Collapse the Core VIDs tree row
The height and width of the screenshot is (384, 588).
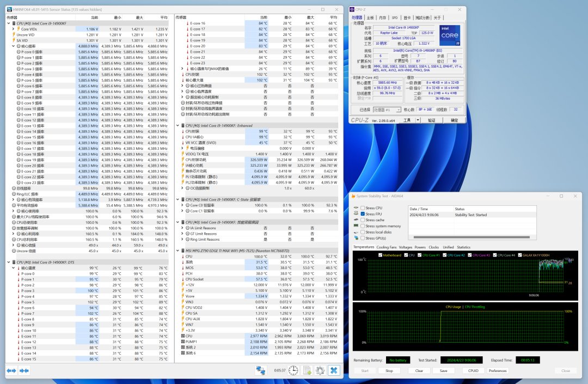tap(13, 29)
